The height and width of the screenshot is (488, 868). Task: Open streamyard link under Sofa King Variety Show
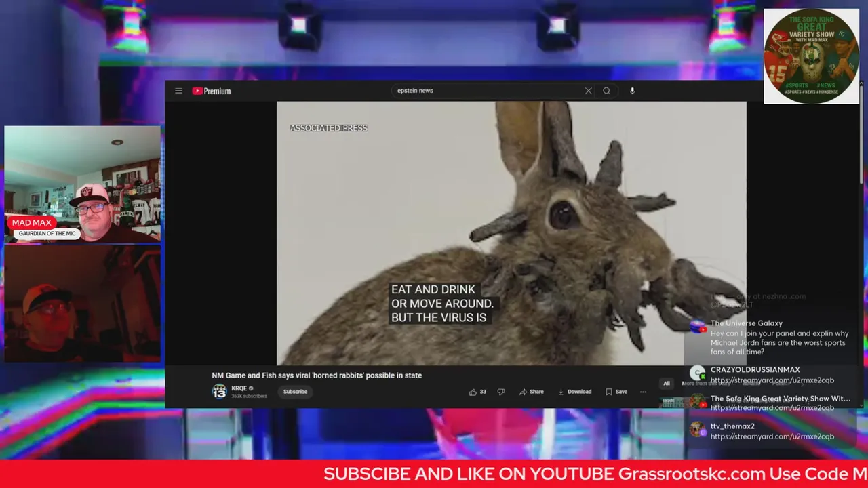[772, 408]
